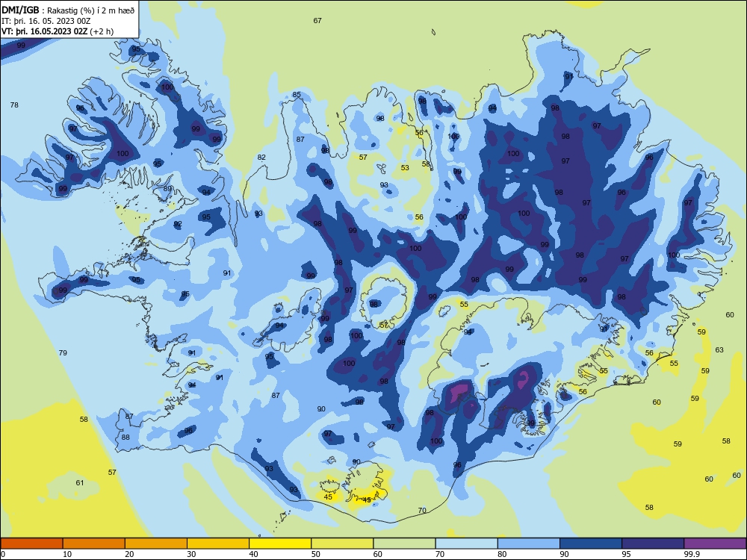
Task: Click the dark blue 90–95 legend swatch
Action: tap(591, 544)
